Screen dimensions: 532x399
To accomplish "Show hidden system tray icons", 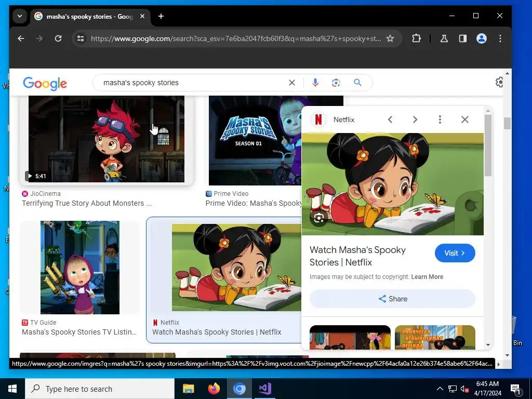I will [440, 389].
